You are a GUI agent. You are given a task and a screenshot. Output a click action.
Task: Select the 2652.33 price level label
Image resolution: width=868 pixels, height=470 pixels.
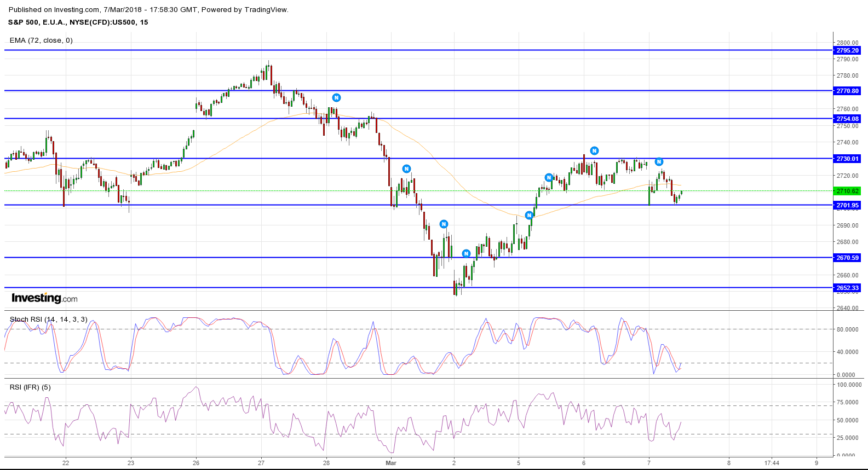tap(847, 288)
